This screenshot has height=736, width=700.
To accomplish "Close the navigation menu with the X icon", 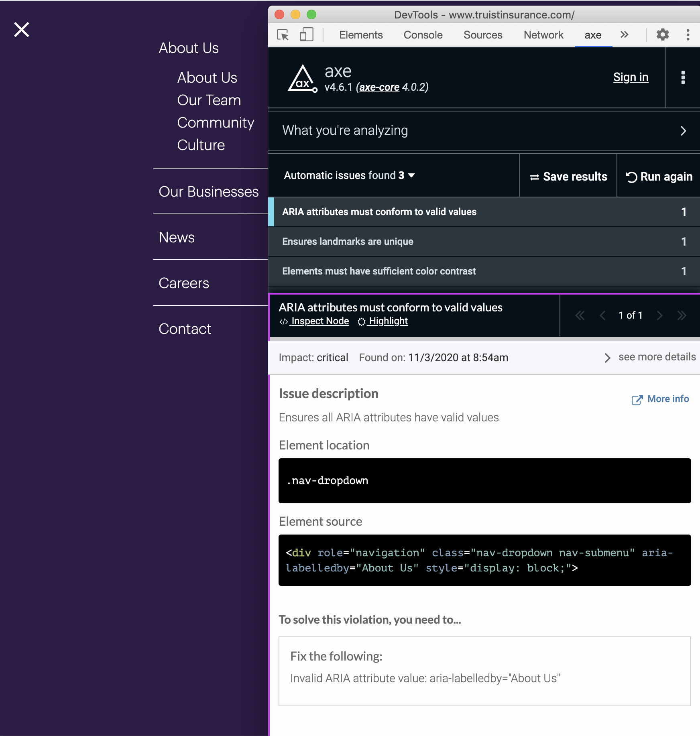I will [22, 30].
